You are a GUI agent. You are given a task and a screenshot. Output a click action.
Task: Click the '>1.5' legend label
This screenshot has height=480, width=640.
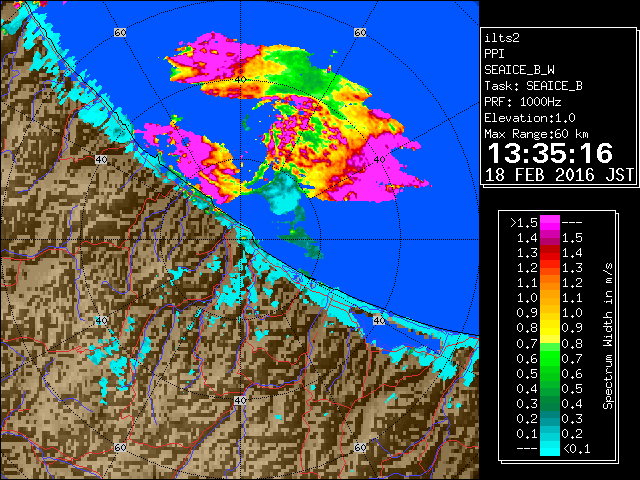pyautogui.click(x=524, y=223)
